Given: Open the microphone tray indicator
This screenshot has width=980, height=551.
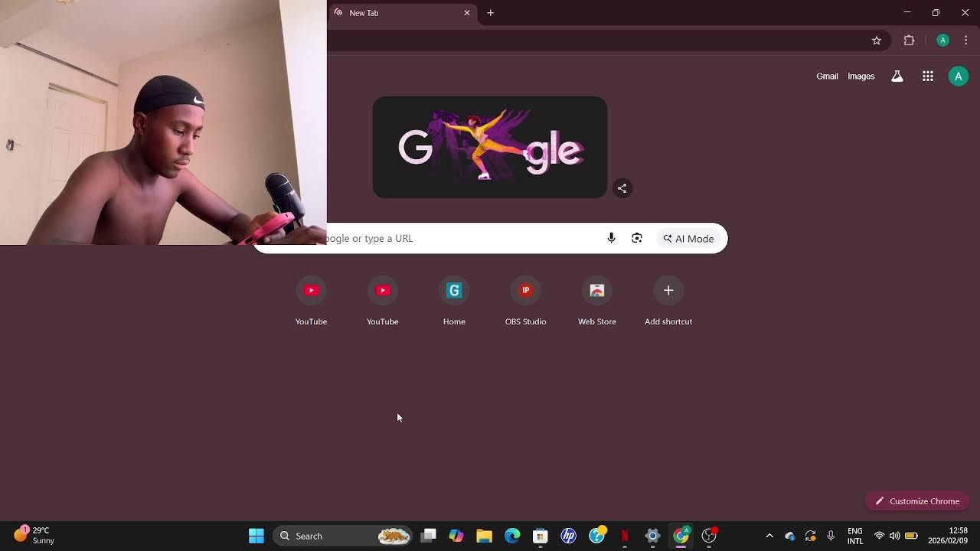Looking at the screenshot, I should point(831,536).
